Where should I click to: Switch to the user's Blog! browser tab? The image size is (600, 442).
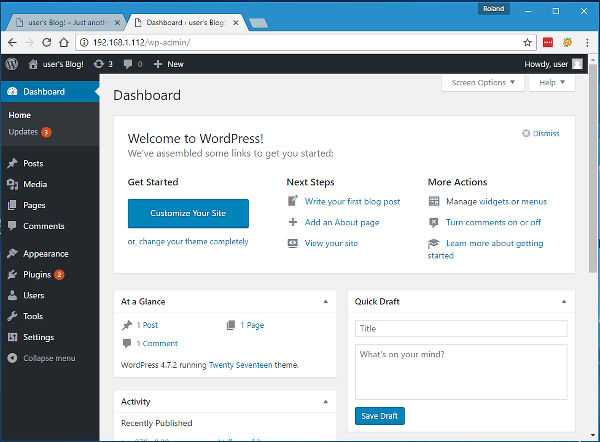67,23
